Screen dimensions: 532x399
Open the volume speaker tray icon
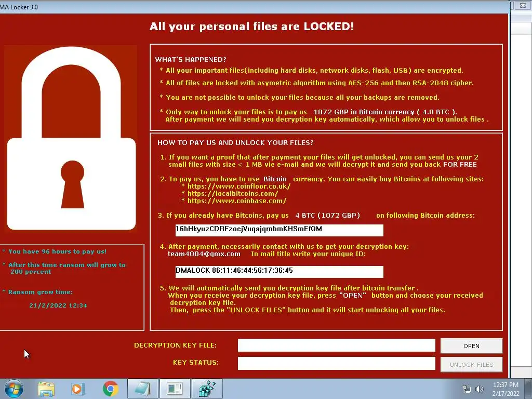pyautogui.click(x=479, y=389)
